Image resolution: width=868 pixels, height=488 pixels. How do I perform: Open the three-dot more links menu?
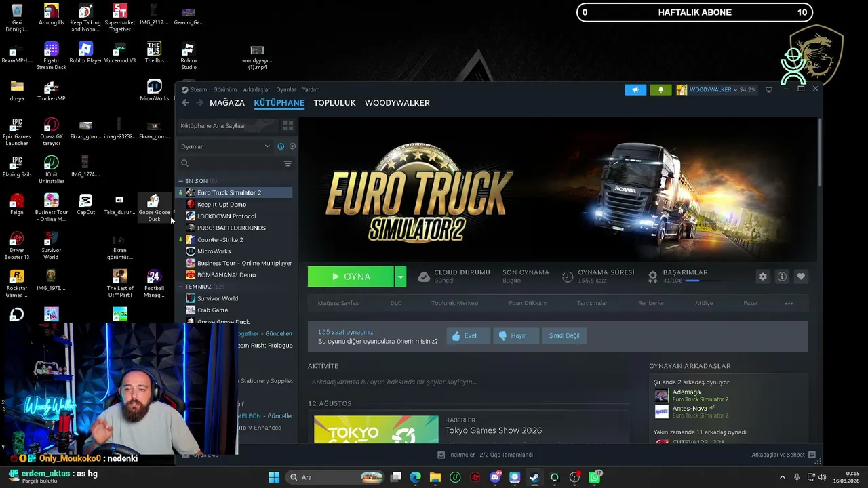(x=789, y=303)
